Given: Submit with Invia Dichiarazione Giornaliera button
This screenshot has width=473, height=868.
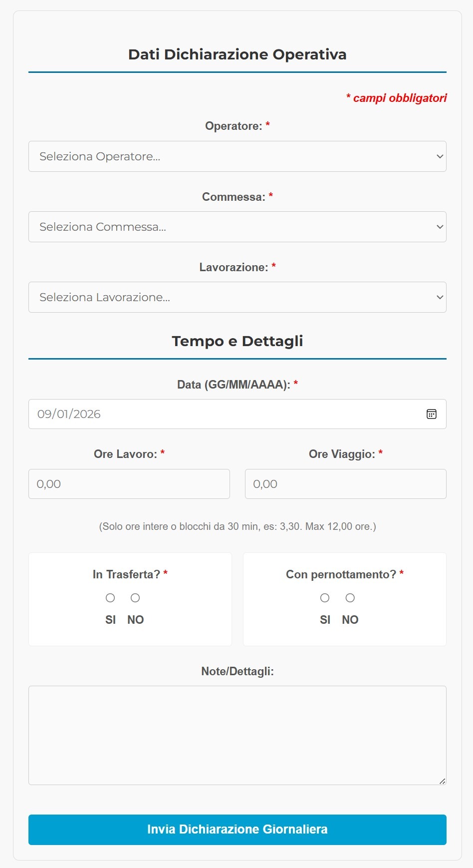Looking at the screenshot, I should 237,830.
